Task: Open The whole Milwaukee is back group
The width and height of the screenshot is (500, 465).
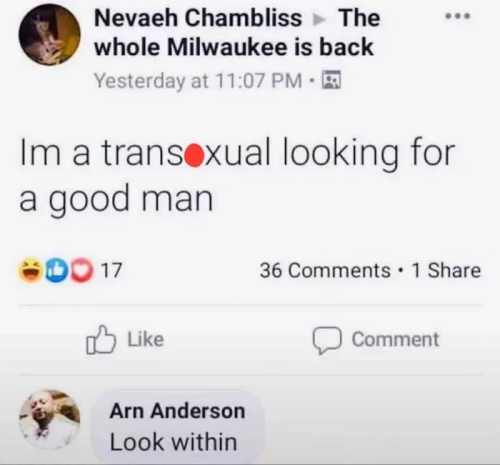Action: pyautogui.click(x=237, y=32)
